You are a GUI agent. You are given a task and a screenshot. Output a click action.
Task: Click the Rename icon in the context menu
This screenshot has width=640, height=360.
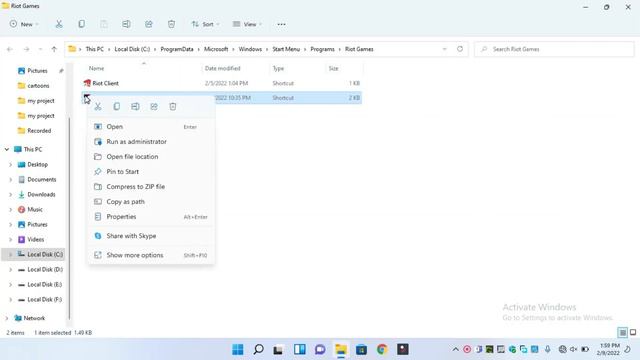[x=135, y=107]
